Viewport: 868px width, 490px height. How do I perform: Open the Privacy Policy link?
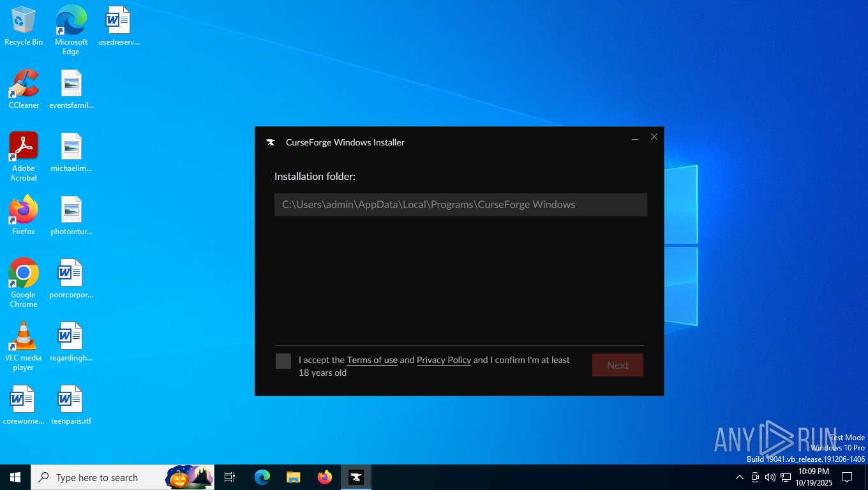444,360
